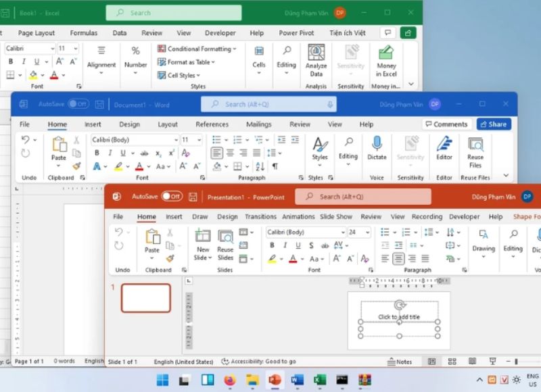541x392 pixels.
Task: Open the Mailings tab in Word
Action: click(258, 124)
